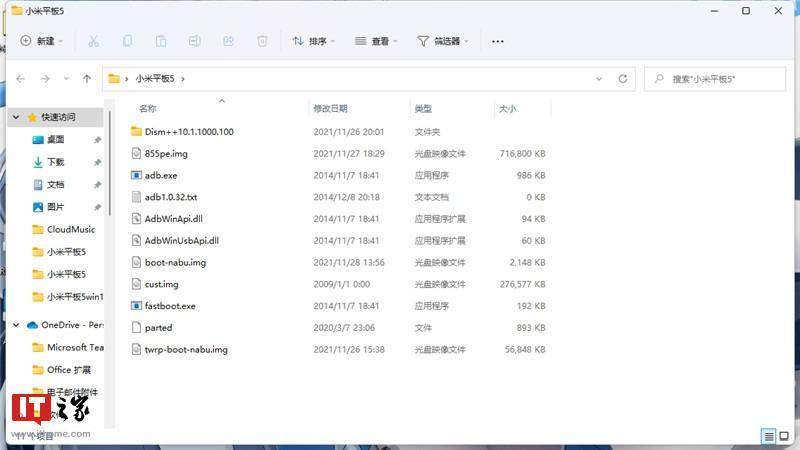The width and height of the screenshot is (800, 450).
Task: Click the search box for 小米平板5
Action: (x=720, y=78)
